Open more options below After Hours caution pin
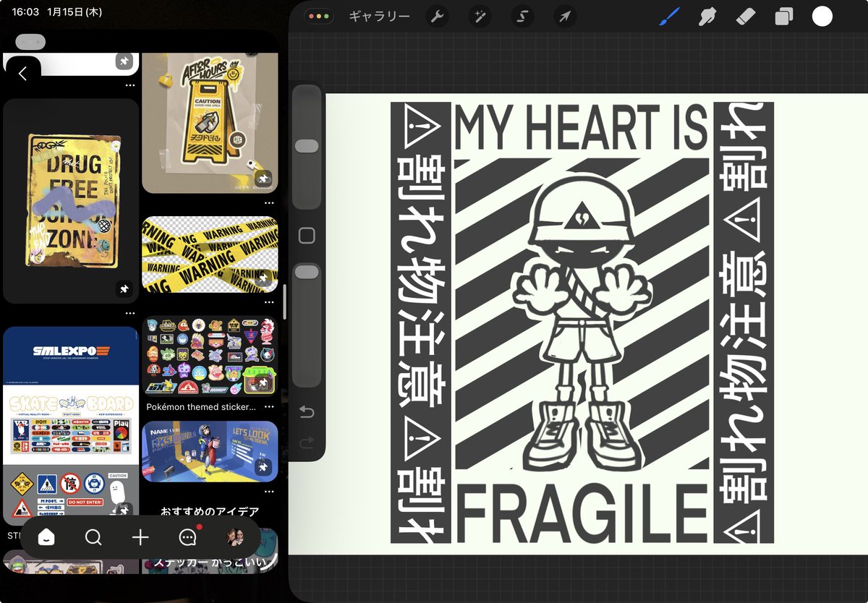Screen dimensions: 868x603 (x=269, y=203)
